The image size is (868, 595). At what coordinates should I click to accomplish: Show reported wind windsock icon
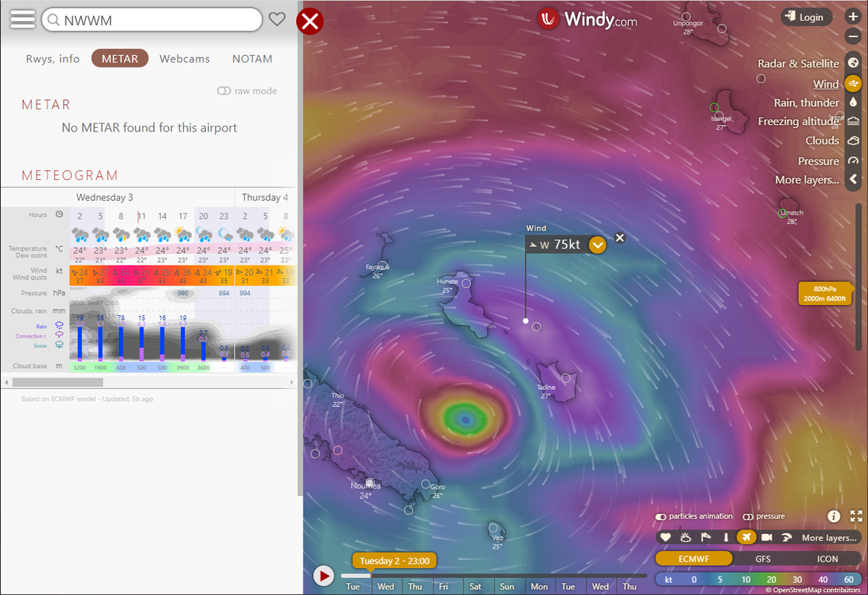click(706, 538)
